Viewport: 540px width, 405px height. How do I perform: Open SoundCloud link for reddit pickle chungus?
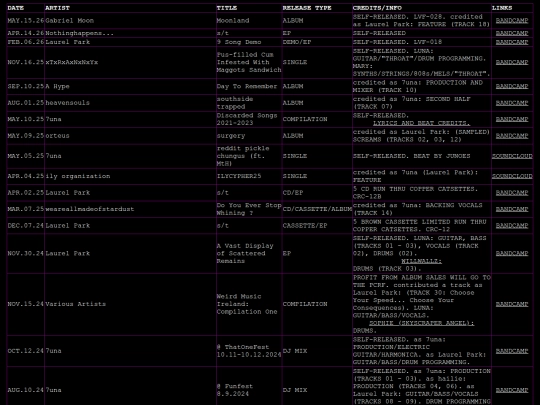[512, 156]
